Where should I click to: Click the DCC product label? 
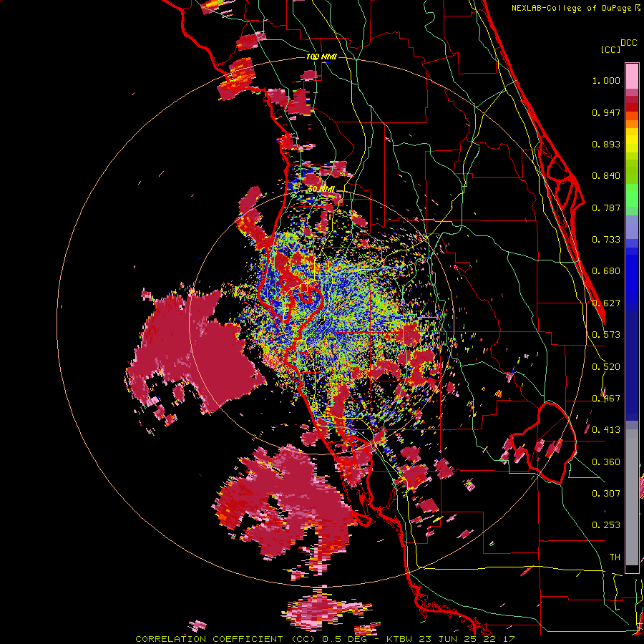click(628, 43)
